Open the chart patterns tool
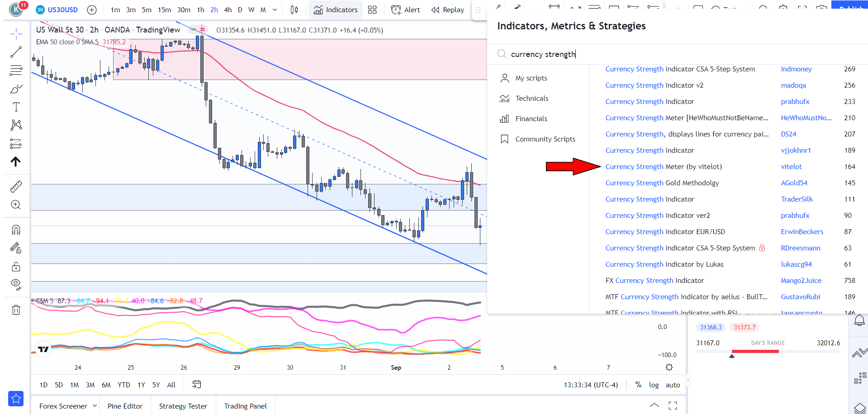This screenshot has width=868, height=414. 16,125
